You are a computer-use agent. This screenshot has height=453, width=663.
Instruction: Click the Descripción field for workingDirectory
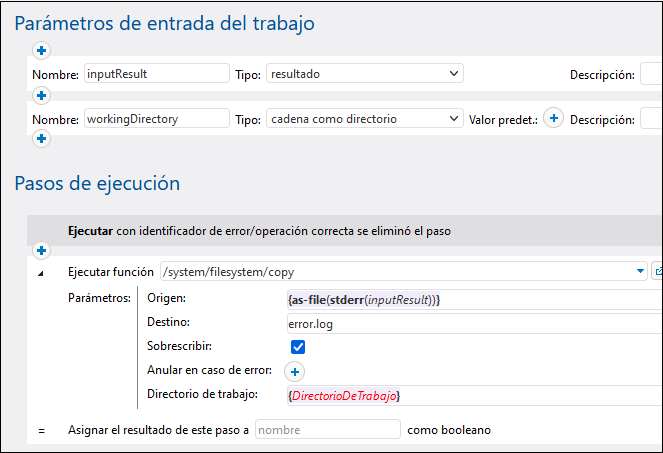[x=650, y=119]
